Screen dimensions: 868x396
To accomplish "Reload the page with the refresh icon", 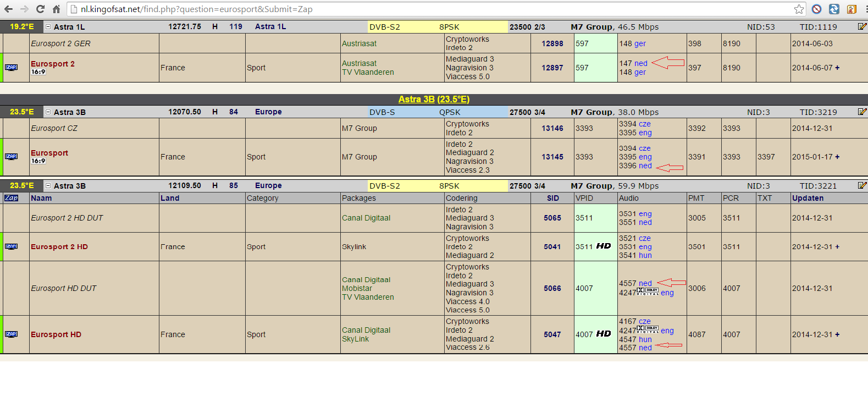I will 40,9.
